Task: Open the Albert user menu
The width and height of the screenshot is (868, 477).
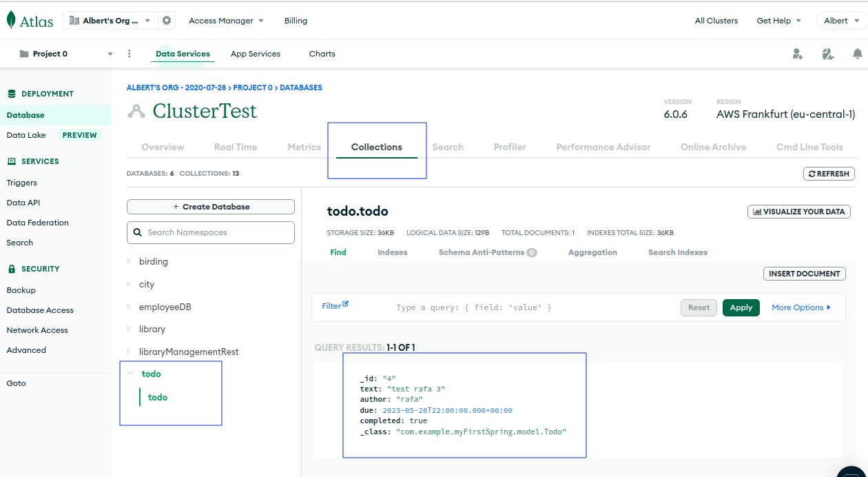Action: (842, 21)
